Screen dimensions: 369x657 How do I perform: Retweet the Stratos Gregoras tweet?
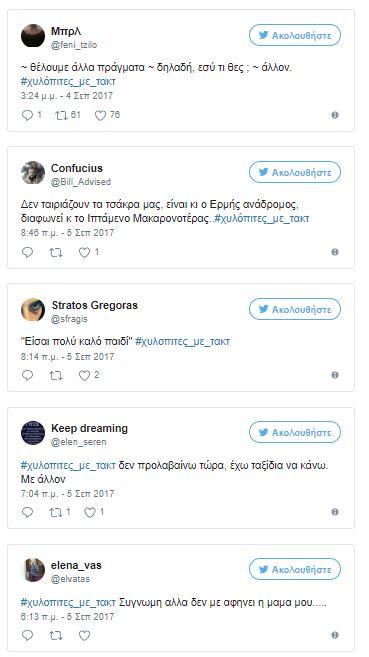point(56,375)
